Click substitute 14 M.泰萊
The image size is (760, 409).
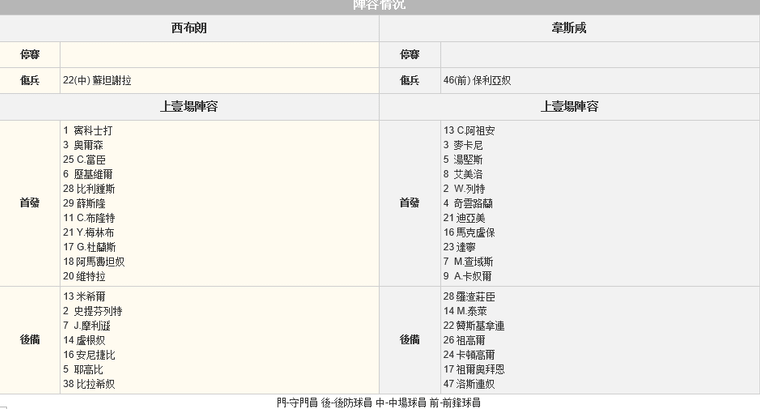(x=465, y=311)
